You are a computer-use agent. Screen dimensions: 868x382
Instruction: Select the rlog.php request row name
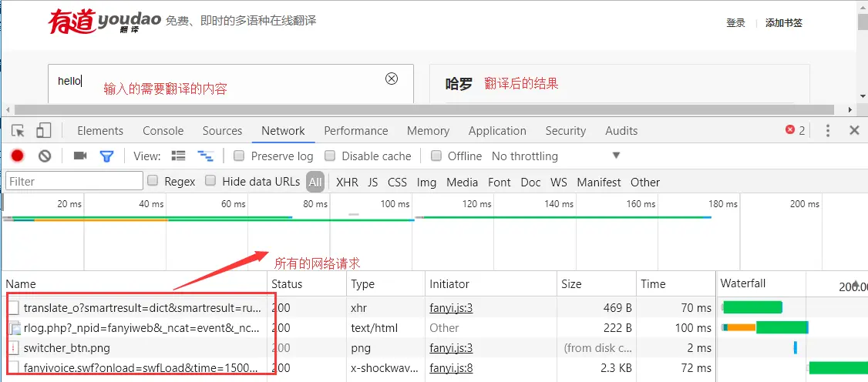coord(142,328)
